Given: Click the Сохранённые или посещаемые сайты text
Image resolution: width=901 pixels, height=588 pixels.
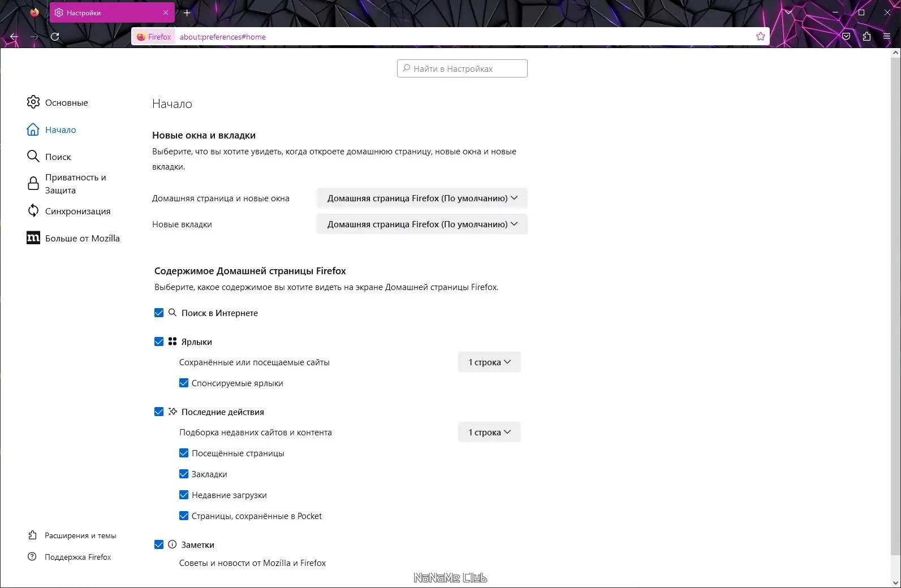Looking at the screenshot, I should point(254,362).
